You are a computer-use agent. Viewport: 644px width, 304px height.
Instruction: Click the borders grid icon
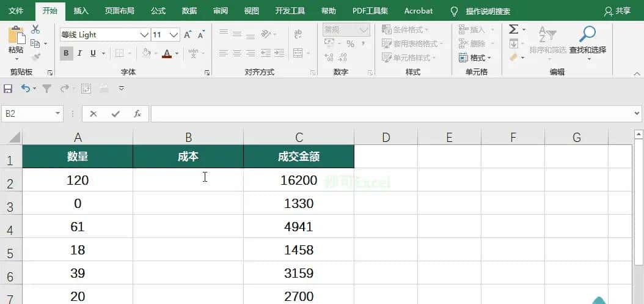point(119,53)
